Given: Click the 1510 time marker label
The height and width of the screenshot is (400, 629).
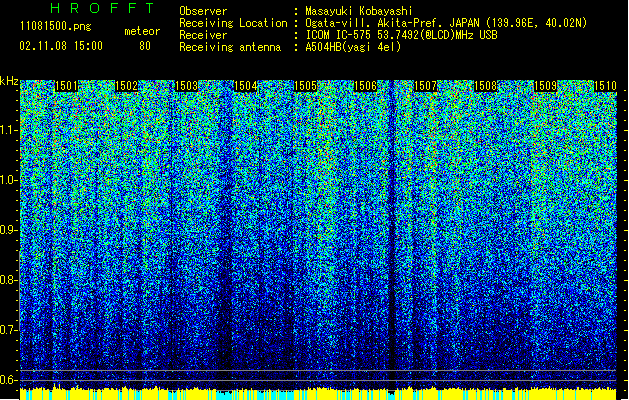Looking at the screenshot, I should (605, 86).
